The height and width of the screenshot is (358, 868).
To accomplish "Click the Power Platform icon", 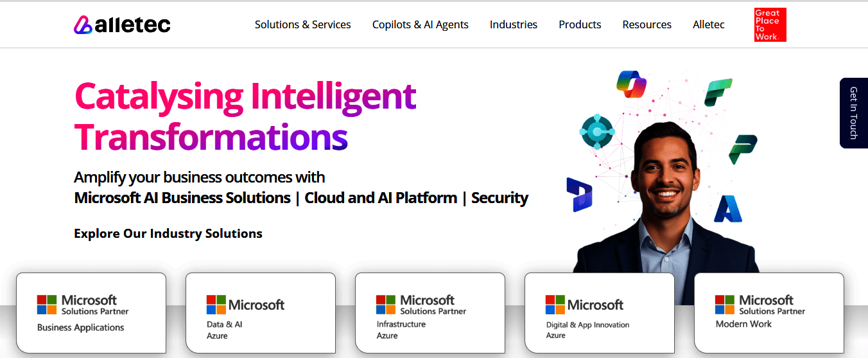I will pos(743,149).
